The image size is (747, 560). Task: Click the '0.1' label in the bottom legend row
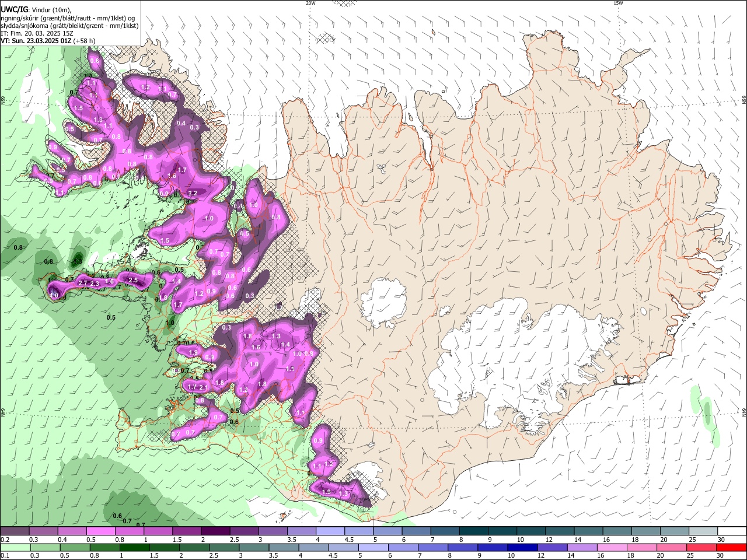click(x=4, y=556)
